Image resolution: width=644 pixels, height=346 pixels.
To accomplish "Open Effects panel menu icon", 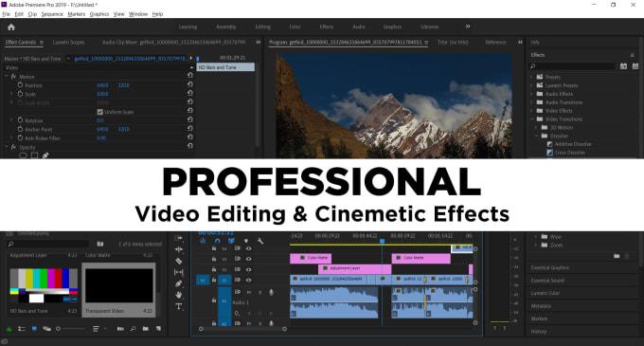I will click(632, 55).
